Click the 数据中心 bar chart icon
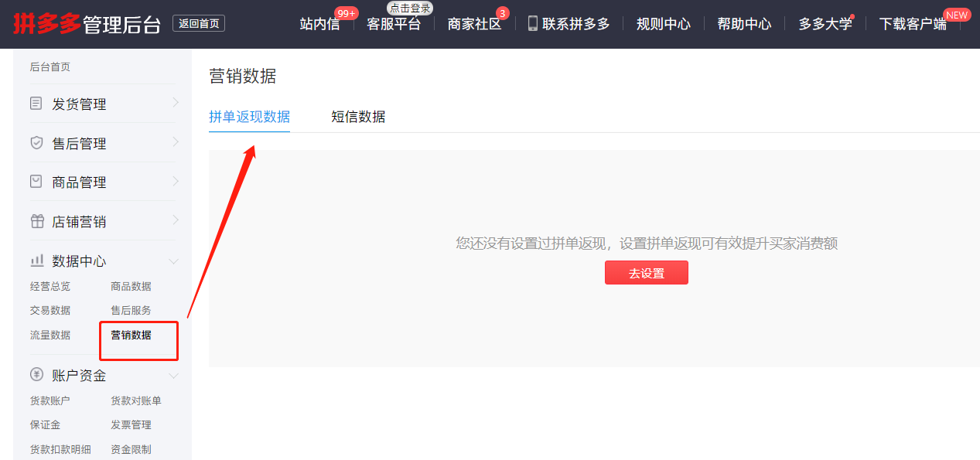Image resolution: width=980 pixels, height=460 pixels. click(36, 261)
